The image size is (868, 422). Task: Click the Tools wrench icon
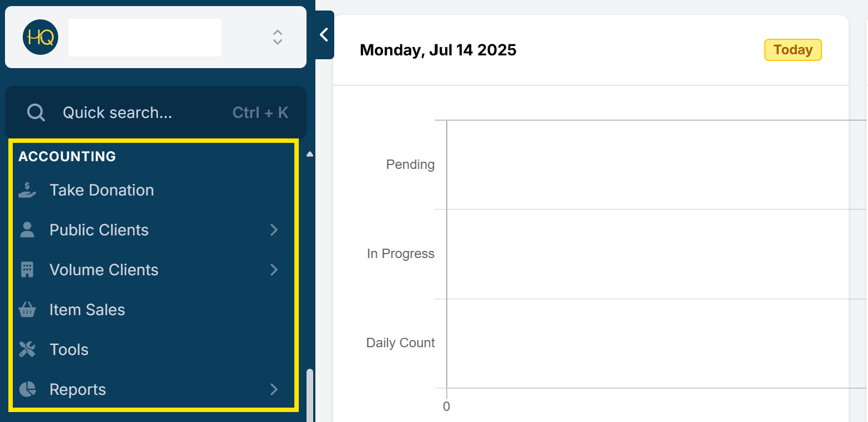pos(27,349)
